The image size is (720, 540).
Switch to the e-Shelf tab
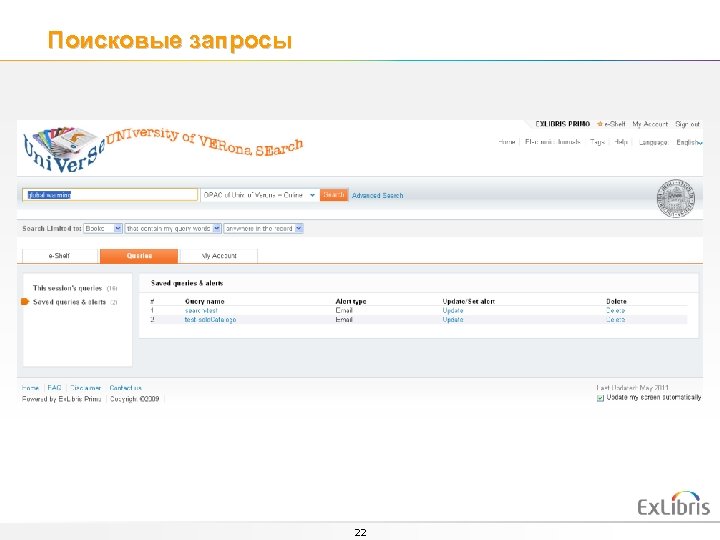[60, 256]
